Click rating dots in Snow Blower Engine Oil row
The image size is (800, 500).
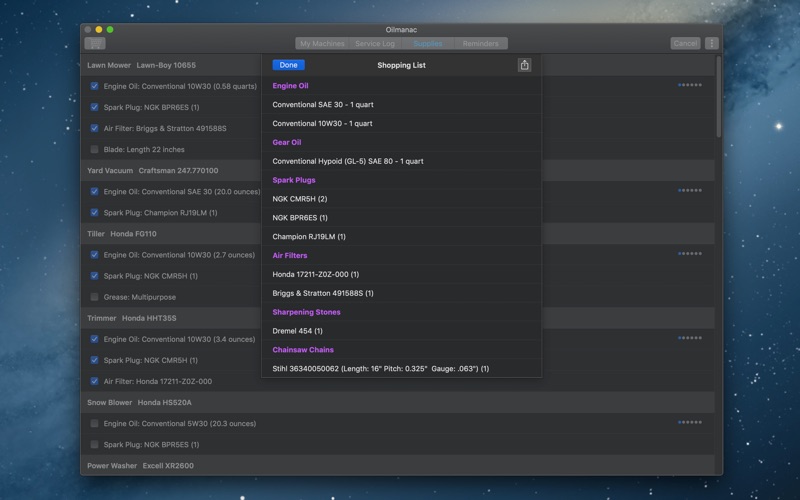pyautogui.click(x=690, y=422)
